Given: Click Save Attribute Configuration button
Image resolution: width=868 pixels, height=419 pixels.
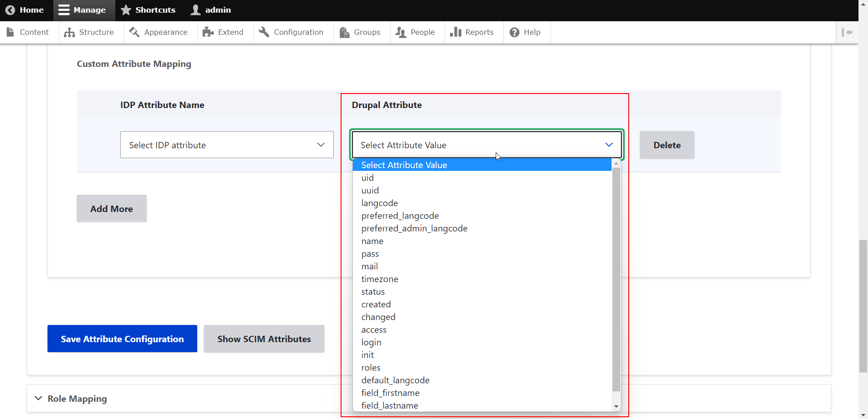Looking at the screenshot, I should (122, 339).
